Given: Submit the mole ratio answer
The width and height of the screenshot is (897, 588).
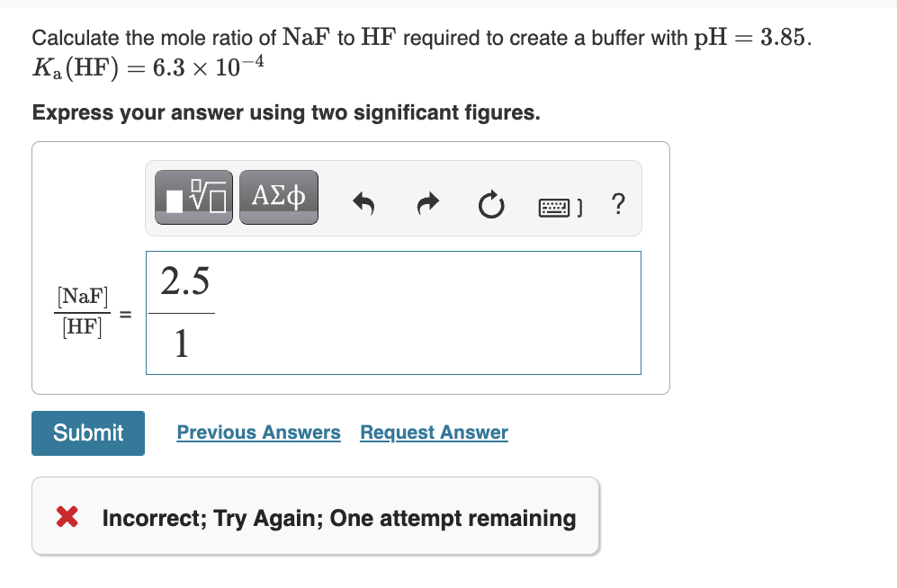Looking at the screenshot, I should tap(87, 432).
